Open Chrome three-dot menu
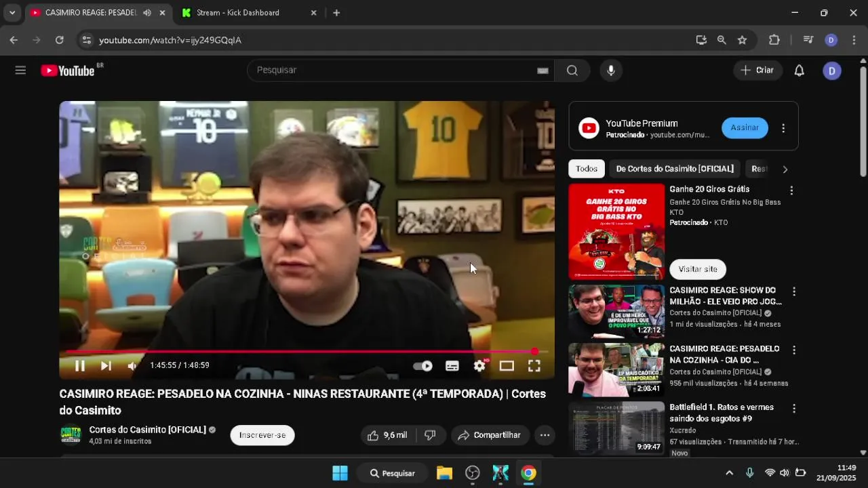Screen dimensions: 868x488 tap(853, 40)
